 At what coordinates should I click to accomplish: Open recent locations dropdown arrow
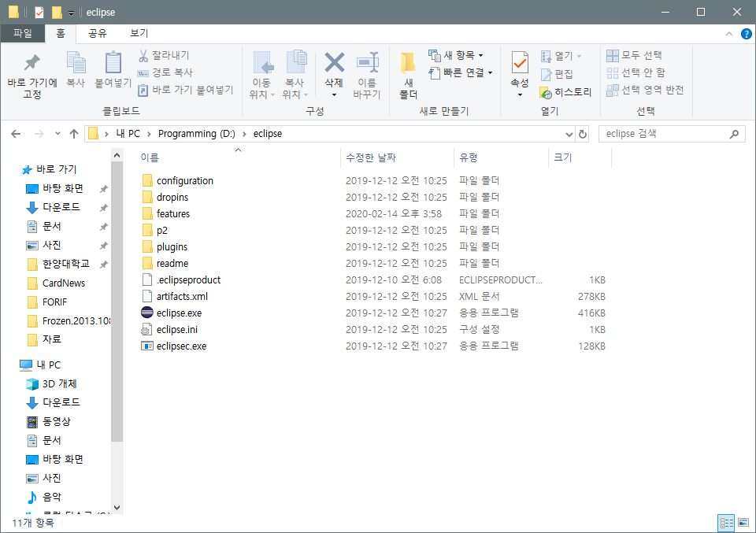pyautogui.click(x=57, y=134)
